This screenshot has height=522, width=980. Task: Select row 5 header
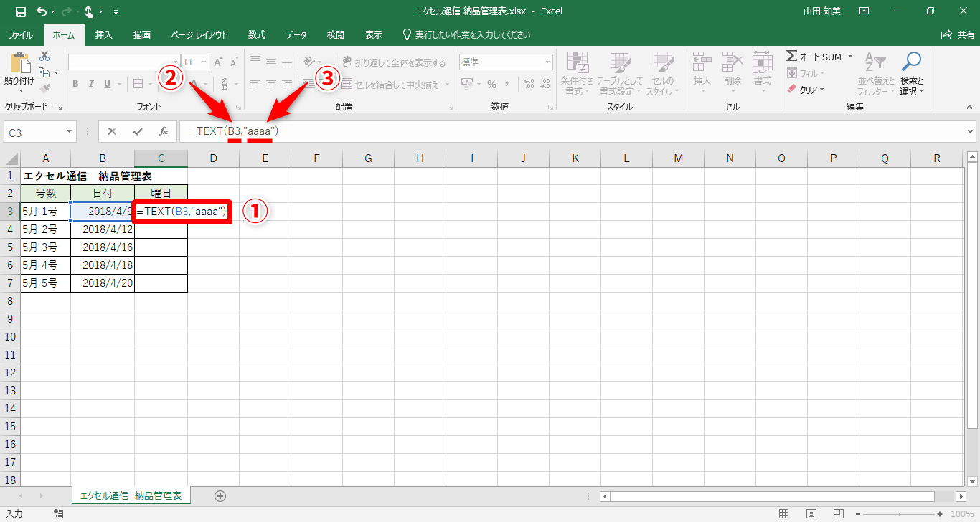point(10,247)
